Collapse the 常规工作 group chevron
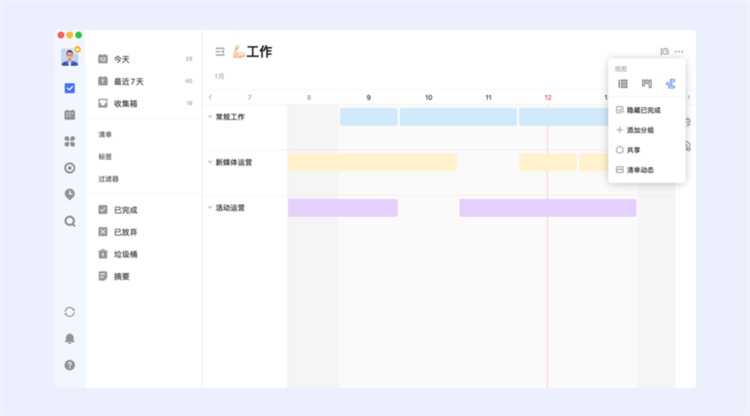Screen dimensions: 750x416 point(210,117)
